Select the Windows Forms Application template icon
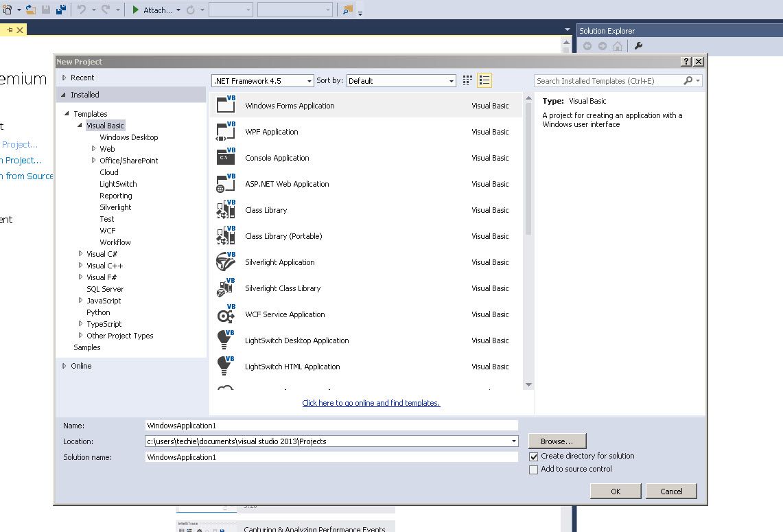 (x=226, y=103)
